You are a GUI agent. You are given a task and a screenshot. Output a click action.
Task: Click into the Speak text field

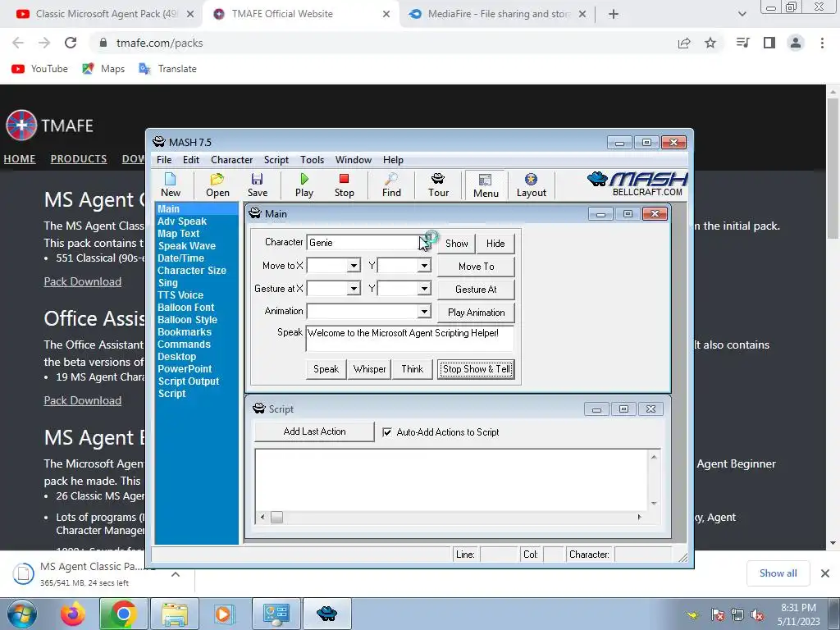[x=410, y=338]
